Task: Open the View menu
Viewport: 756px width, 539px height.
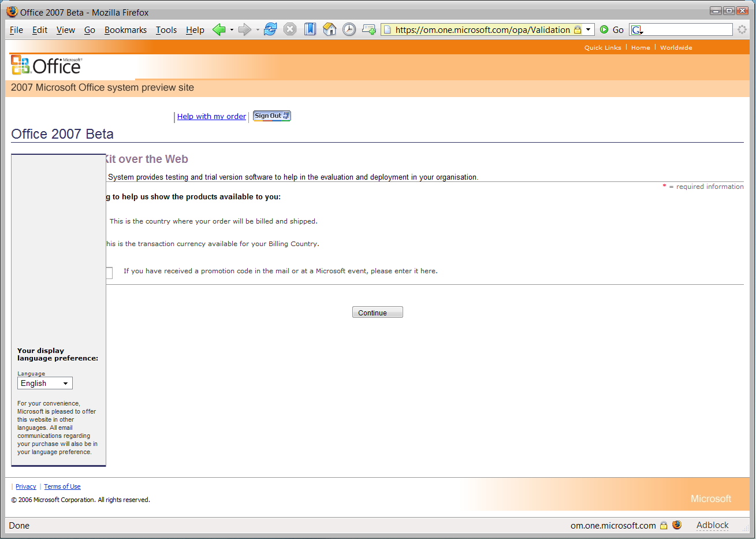Action: tap(65, 30)
